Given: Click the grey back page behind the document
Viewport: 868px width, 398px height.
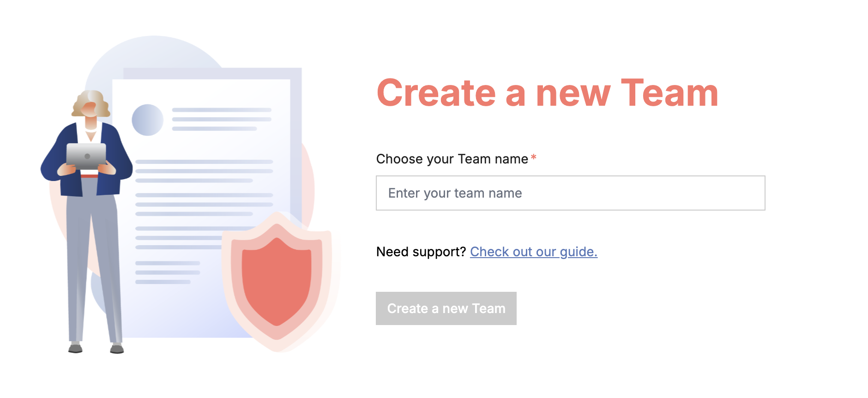Looking at the screenshot, I should pos(296,139).
